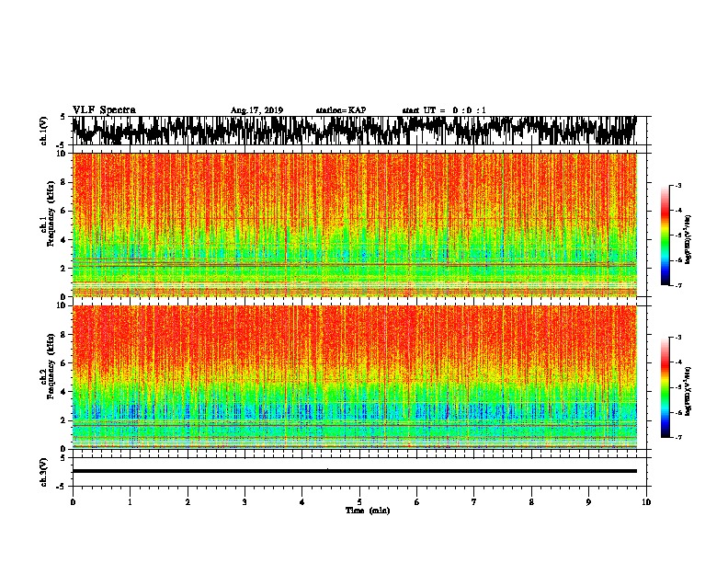Click the "station=KAP" header text

tap(341, 110)
